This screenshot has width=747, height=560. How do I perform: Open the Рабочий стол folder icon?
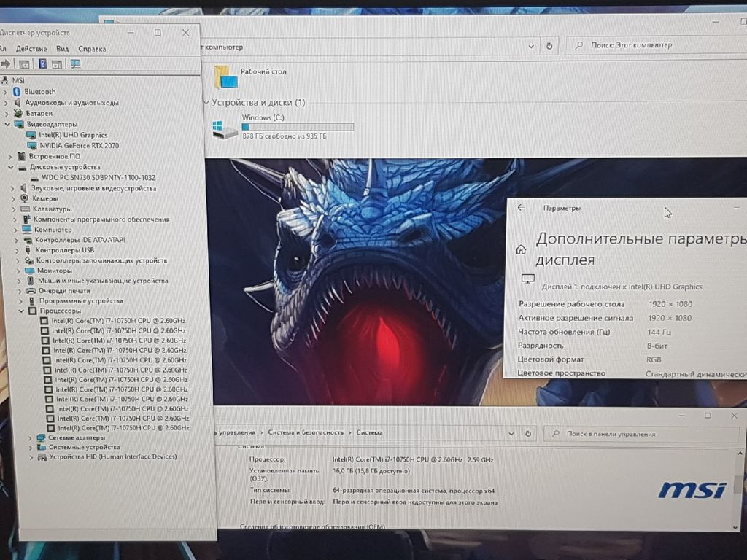click(222, 76)
